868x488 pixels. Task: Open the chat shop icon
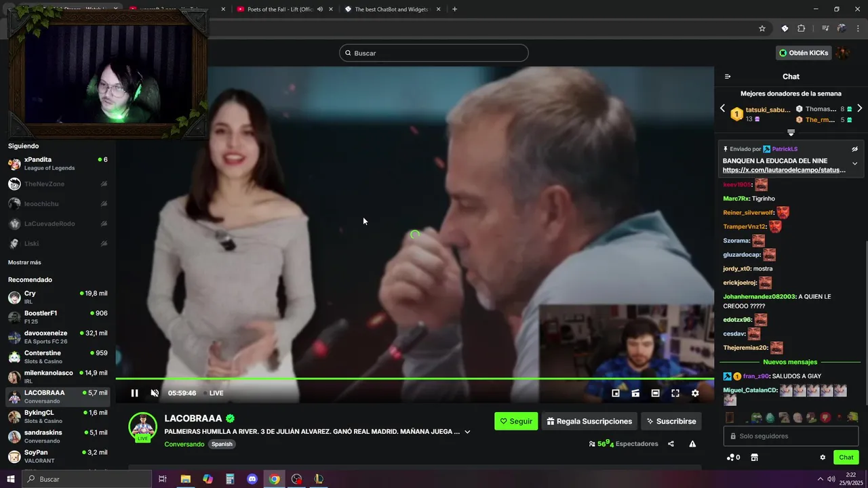pos(754,457)
